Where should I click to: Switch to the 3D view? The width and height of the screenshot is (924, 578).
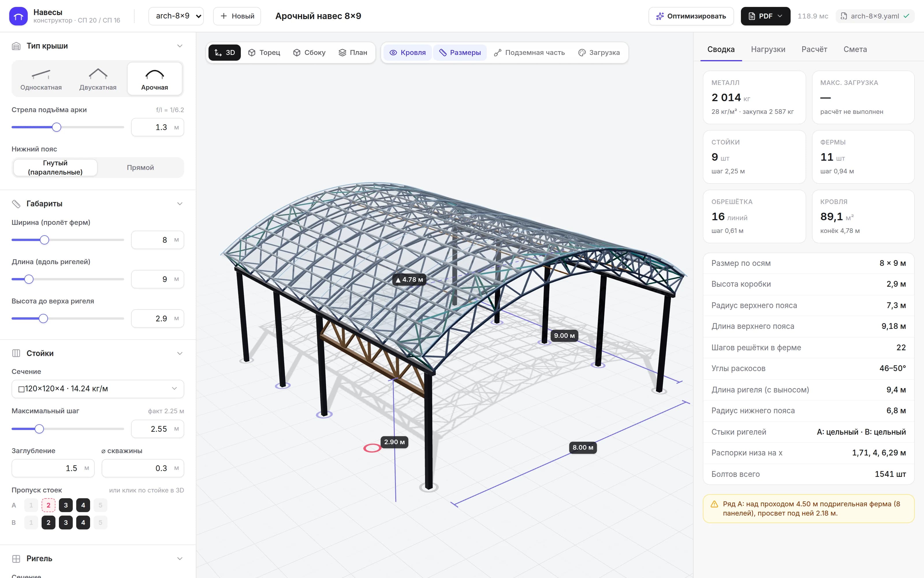point(225,52)
